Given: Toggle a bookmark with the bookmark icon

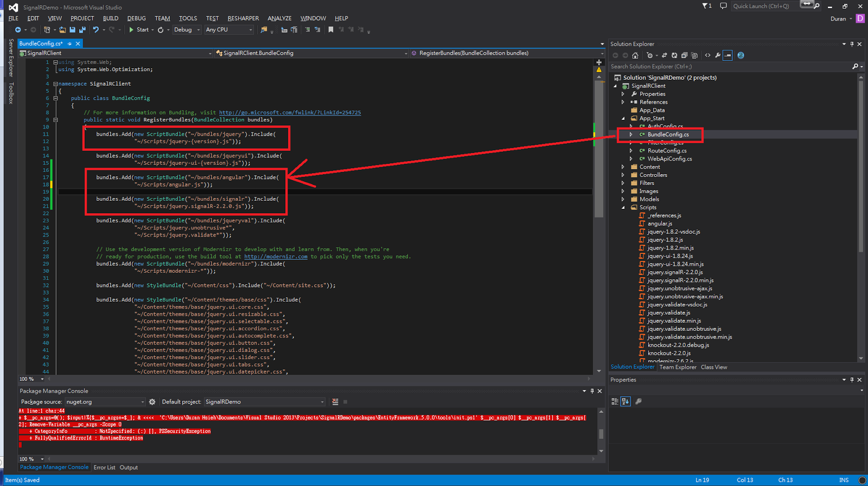Looking at the screenshot, I should tap(330, 30).
